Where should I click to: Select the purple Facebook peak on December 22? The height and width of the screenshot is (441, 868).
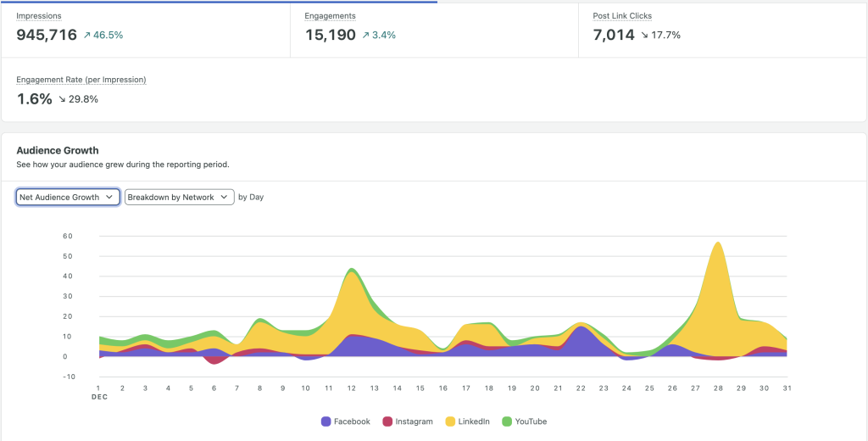point(581,339)
